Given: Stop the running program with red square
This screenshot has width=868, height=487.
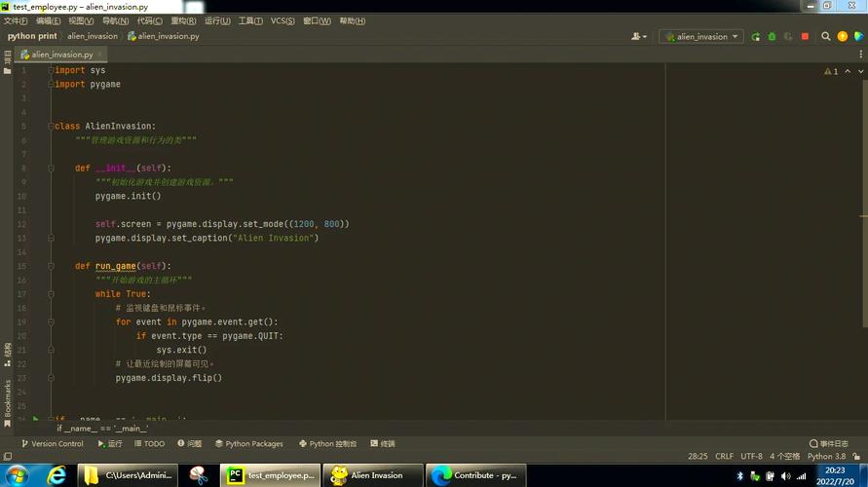Looking at the screenshot, I should coord(805,36).
